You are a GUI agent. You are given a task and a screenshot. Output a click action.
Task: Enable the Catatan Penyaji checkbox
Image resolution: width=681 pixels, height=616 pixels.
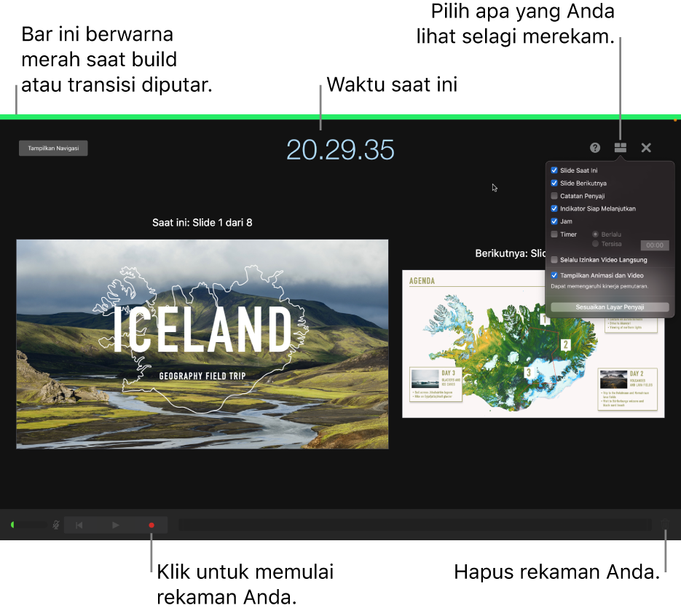554,196
